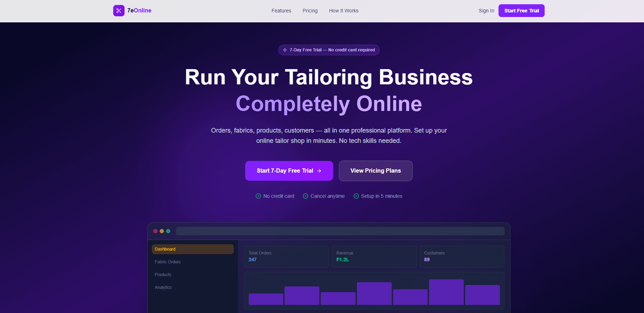Click the 7-Day Free Trial badge text

pos(332,50)
